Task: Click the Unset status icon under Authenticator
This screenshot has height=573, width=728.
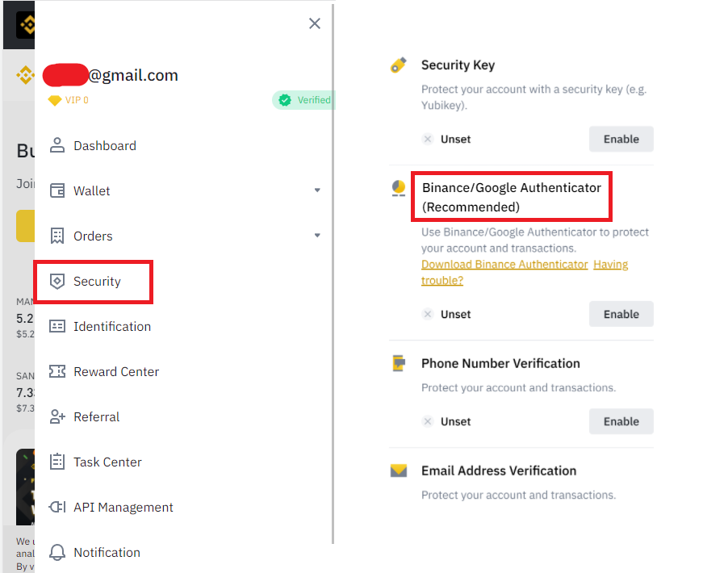Action: point(428,314)
